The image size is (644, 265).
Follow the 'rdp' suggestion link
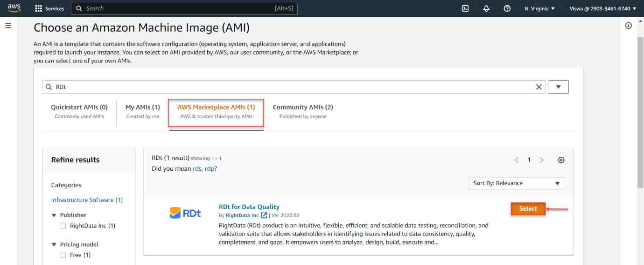pyautogui.click(x=209, y=168)
